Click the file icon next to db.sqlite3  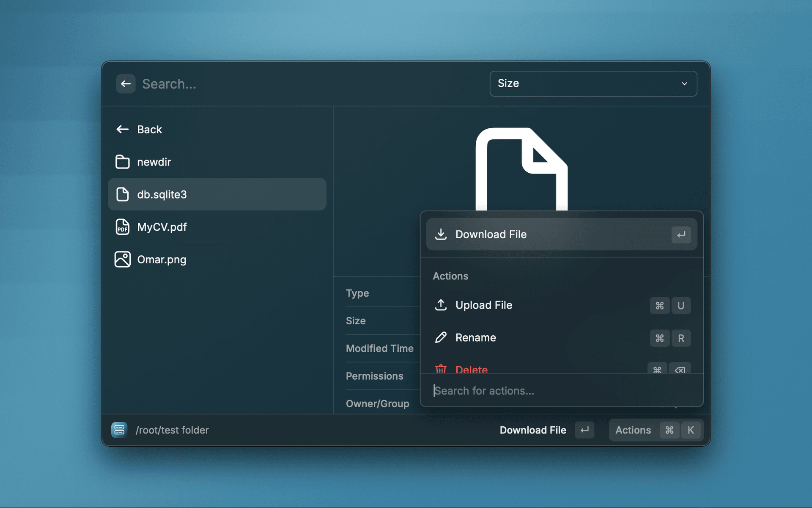click(x=123, y=194)
